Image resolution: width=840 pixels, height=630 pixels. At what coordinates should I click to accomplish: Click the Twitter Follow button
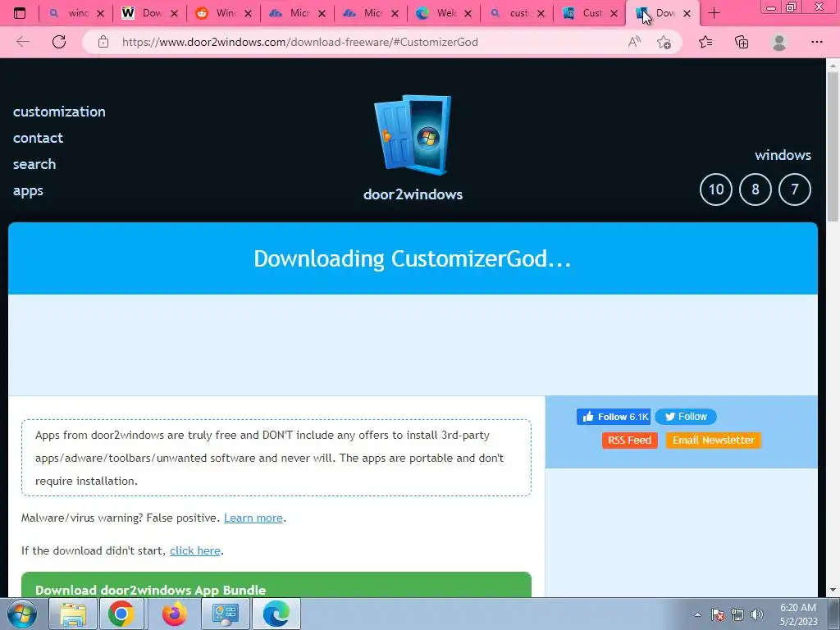(686, 417)
